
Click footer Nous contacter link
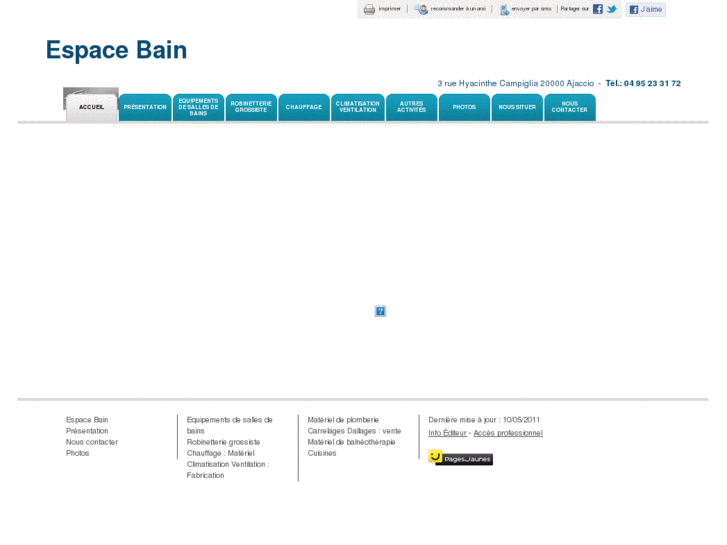pyautogui.click(x=92, y=442)
